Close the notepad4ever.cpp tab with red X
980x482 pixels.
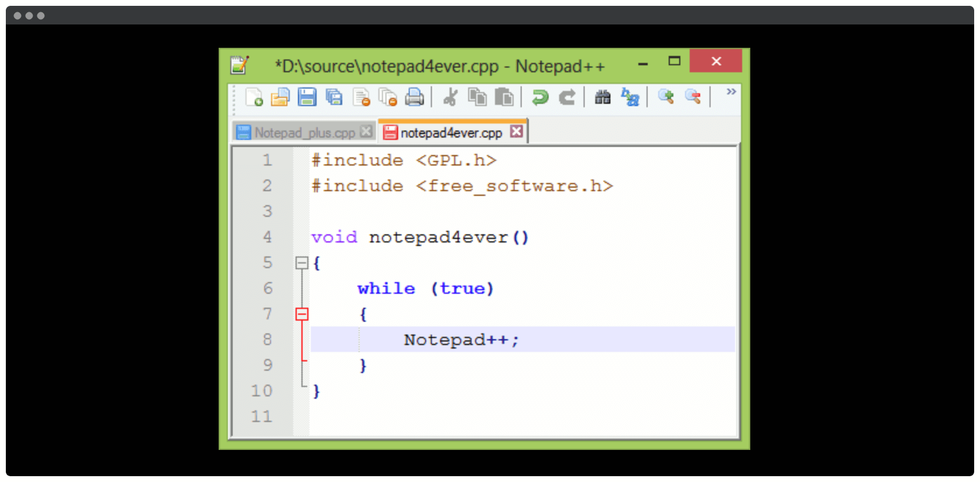(517, 131)
